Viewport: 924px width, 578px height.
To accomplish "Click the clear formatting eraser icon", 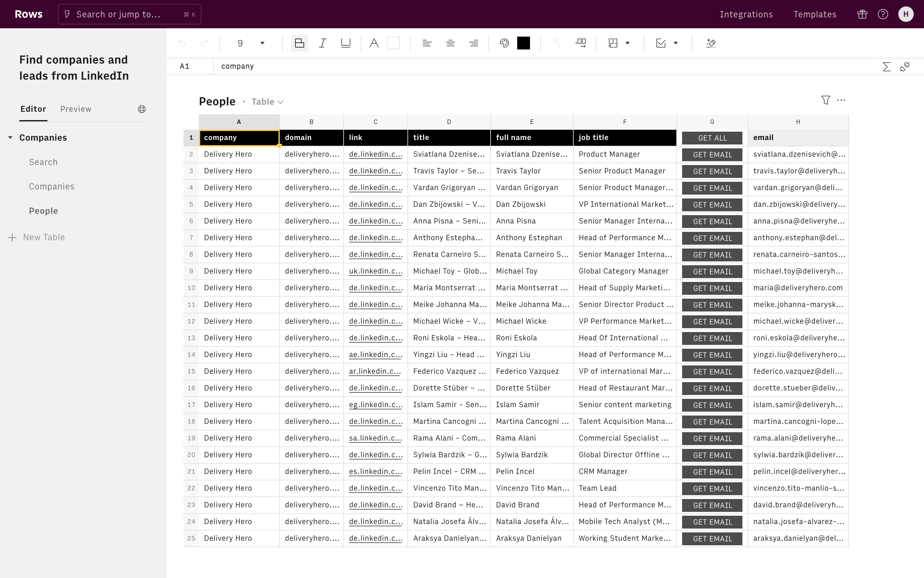I will point(711,43).
